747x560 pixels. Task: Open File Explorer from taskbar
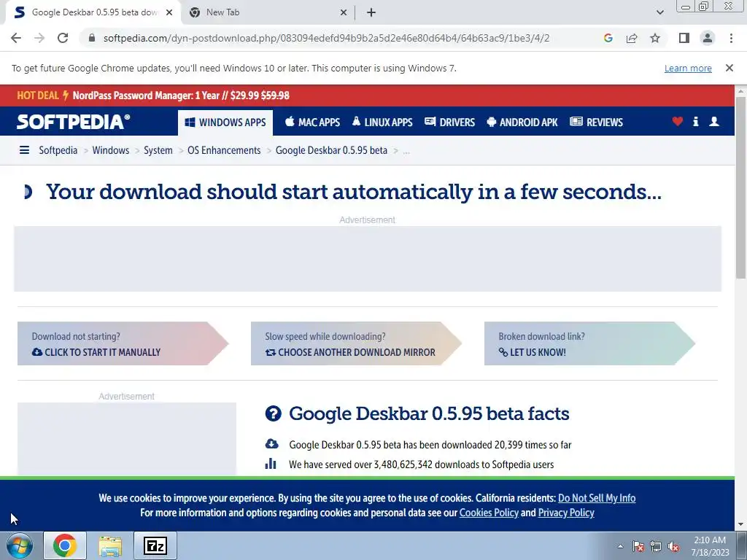click(110, 545)
